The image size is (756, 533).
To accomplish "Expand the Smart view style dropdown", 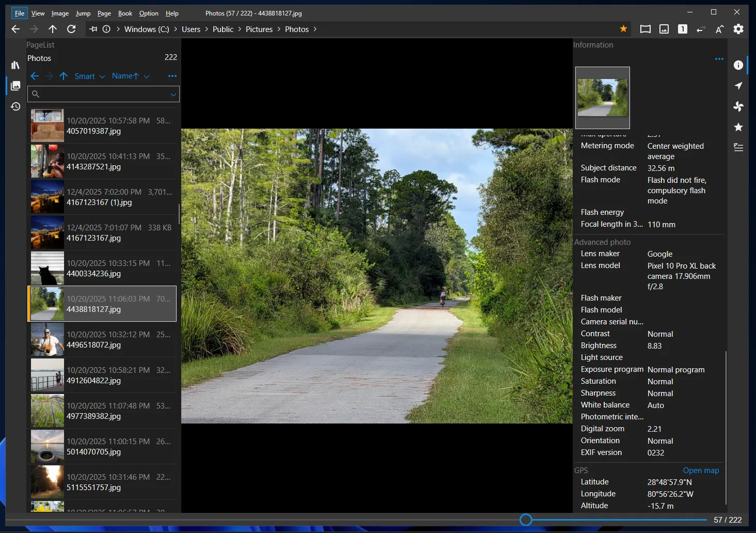I will point(90,76).
